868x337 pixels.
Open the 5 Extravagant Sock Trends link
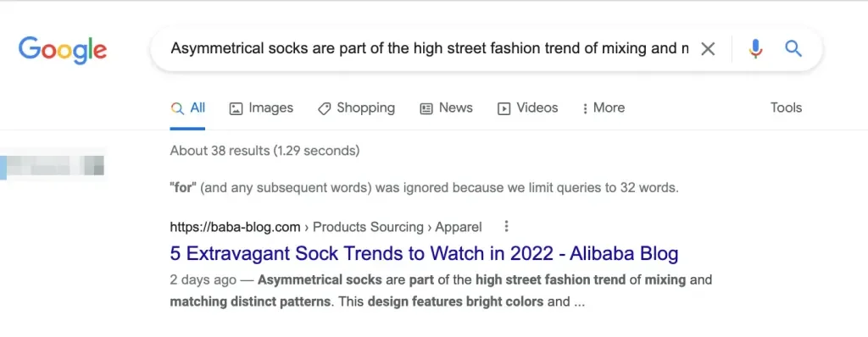[x=424, y=253]
